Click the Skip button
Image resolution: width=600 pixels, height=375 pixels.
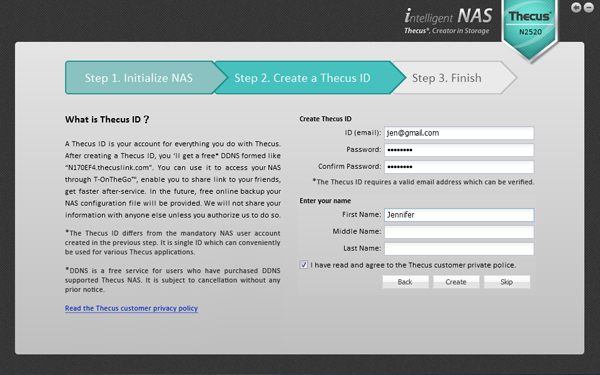click(507, 282)
